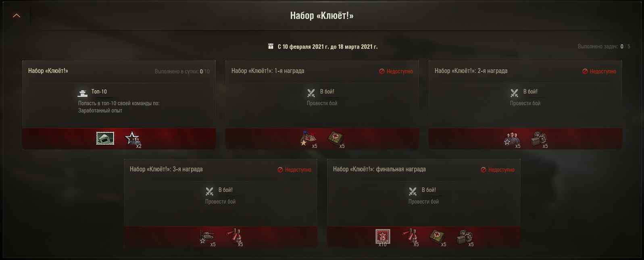Open the финальная награда mission card title
Screen dimensions: 644x260
click(379, 169)
